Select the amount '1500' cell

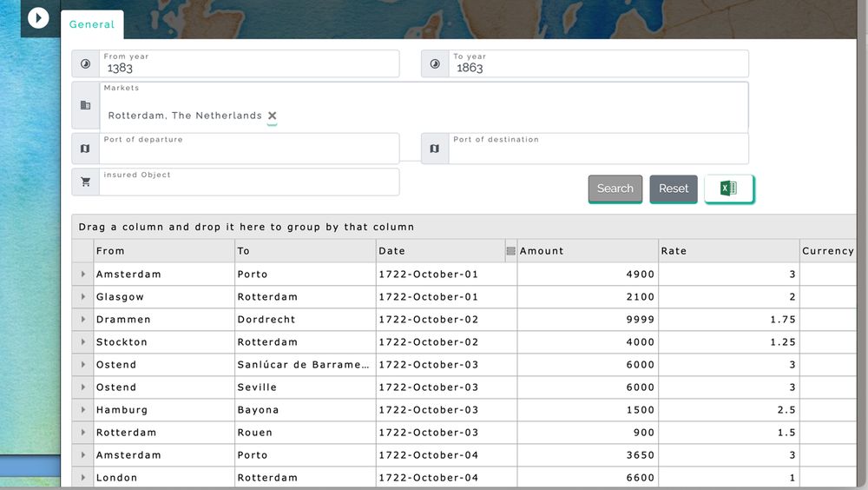[588, 409]
